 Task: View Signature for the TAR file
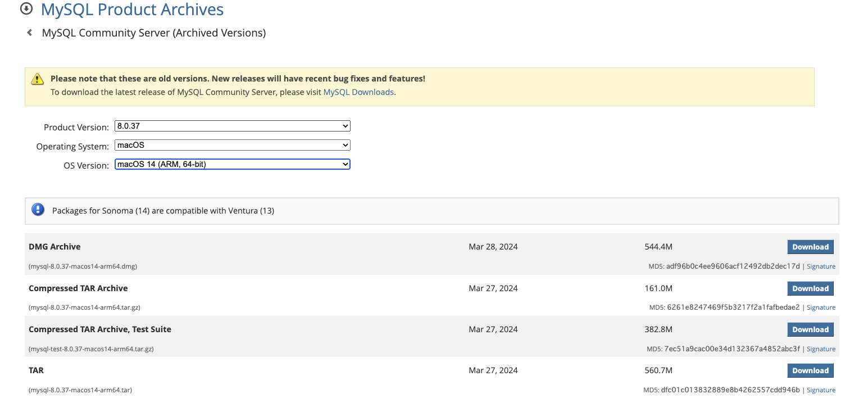(821, 390)
